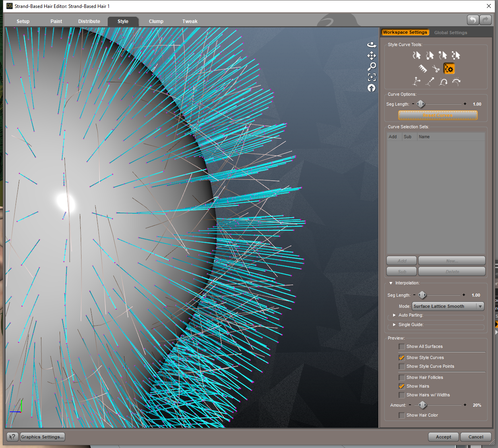Select the translate curve points tool
Image resolution: width=498 pixels, height=448 pixels.
click(x=417, y=81)
